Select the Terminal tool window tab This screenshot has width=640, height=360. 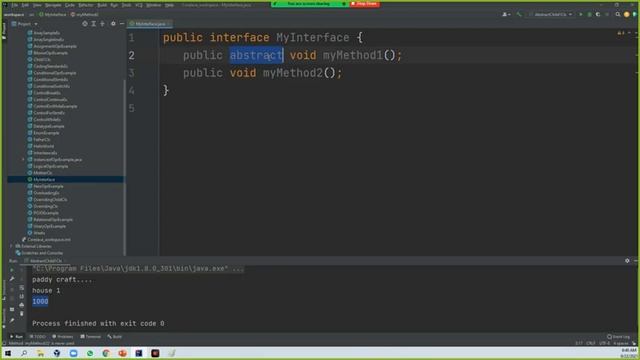pos(90,337)
